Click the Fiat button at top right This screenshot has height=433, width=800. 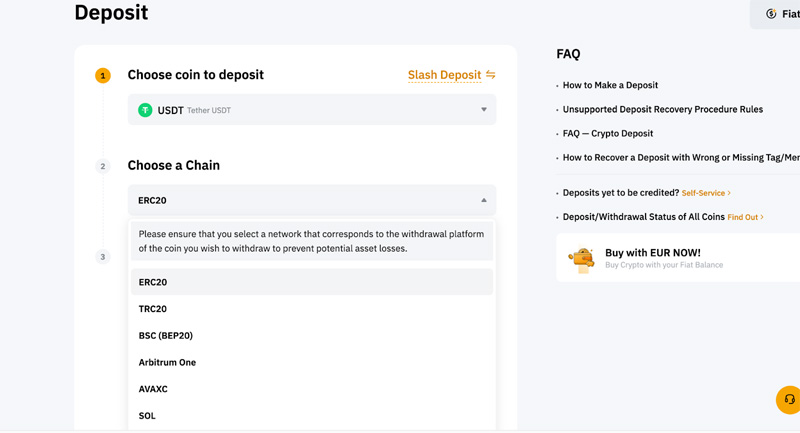[776, 14]
